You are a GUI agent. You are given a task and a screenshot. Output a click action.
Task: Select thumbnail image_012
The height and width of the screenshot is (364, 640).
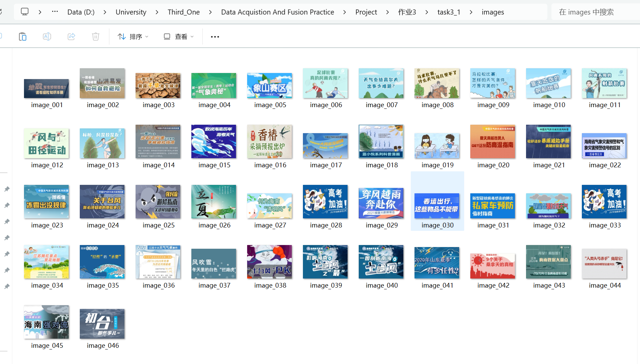coord(46,143)
